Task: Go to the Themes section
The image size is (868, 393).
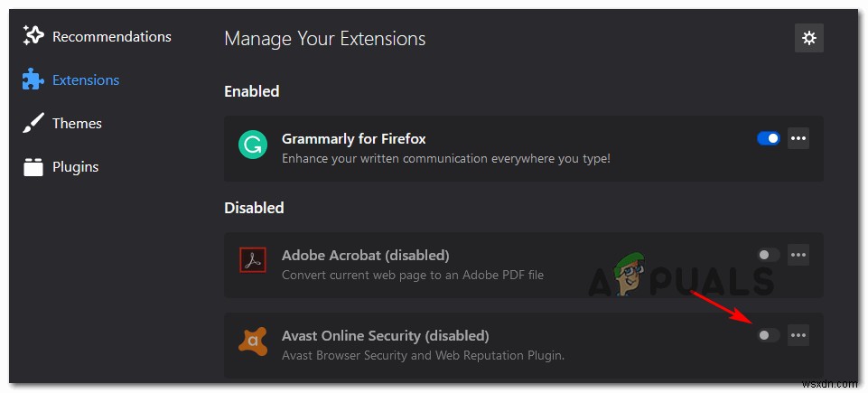Action: [77, 124]
